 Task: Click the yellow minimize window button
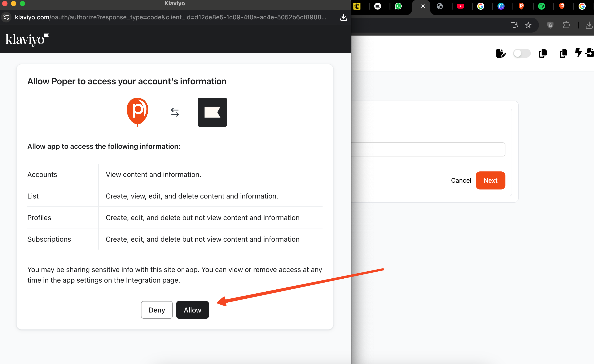coord(13,3)
